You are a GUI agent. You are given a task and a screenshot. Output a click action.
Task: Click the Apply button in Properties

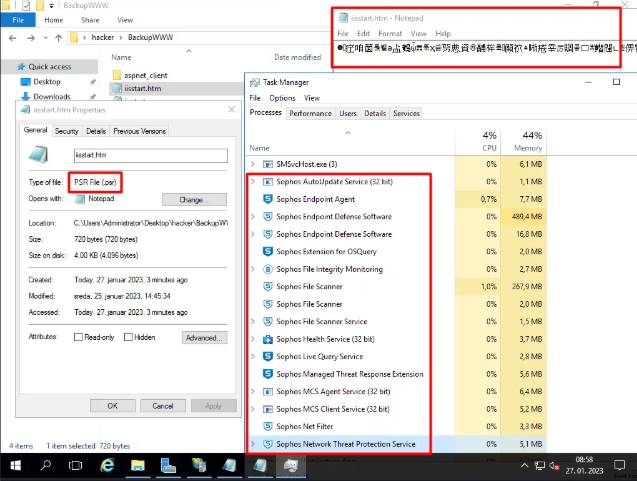pos(213,405)
